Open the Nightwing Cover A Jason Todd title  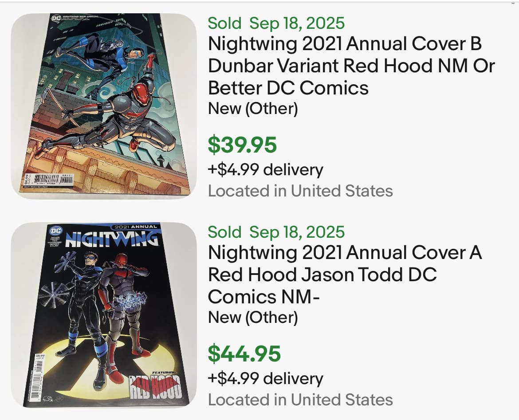(x=345, y=275)
